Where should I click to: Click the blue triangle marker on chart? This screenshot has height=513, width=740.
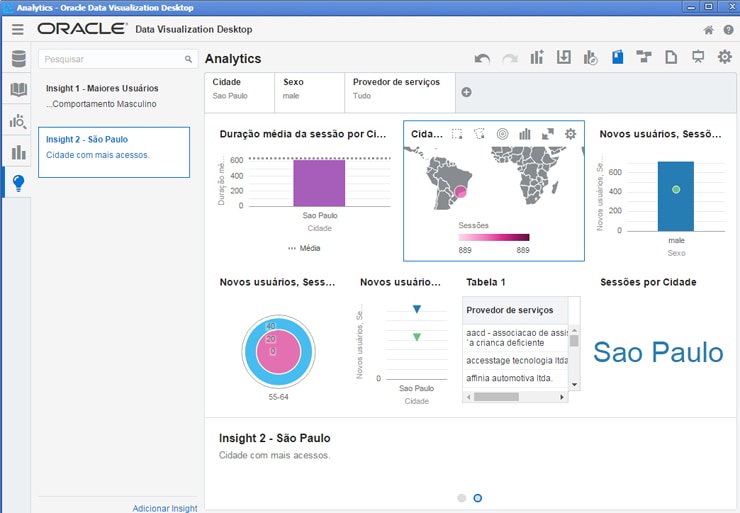pyautogui.click(x=417, y=309)
